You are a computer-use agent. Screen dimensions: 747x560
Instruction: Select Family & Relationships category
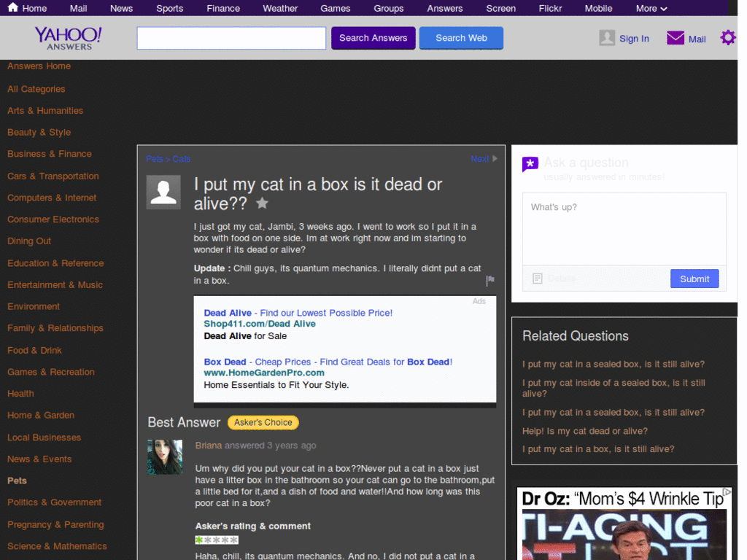click(x=55, y=328)
